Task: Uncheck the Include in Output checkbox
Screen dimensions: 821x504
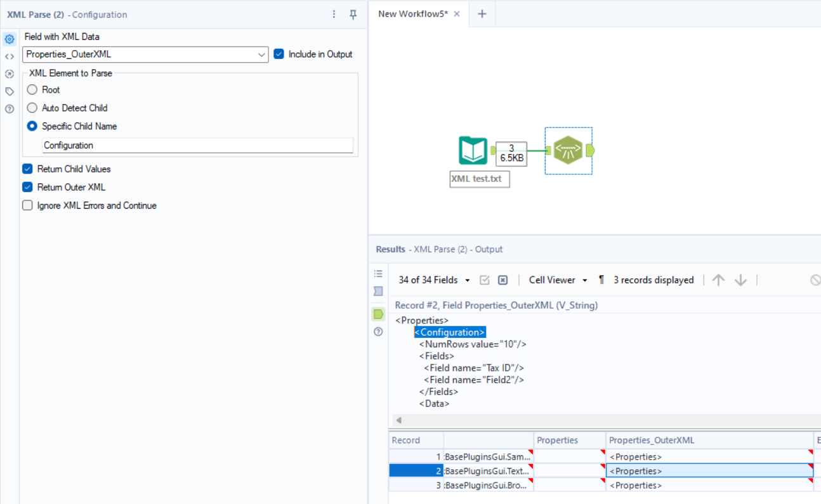Action: 279,55
